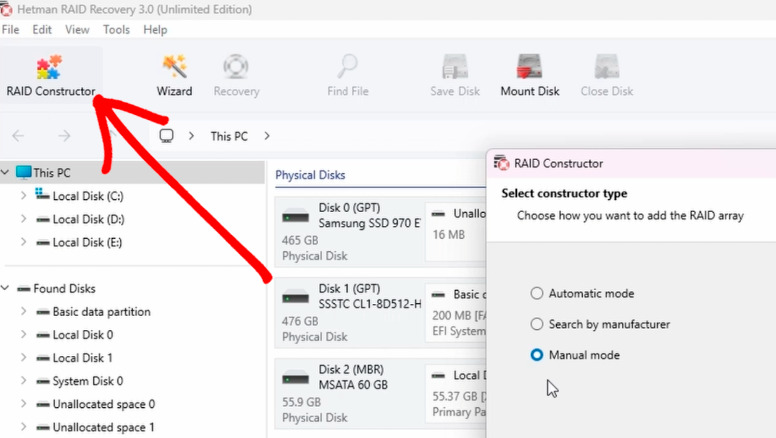Image resolution: width=776 pixels, height=438 pixels.
Task: Click the chevron before This PC in the path
Action: (x=192, y=136)
